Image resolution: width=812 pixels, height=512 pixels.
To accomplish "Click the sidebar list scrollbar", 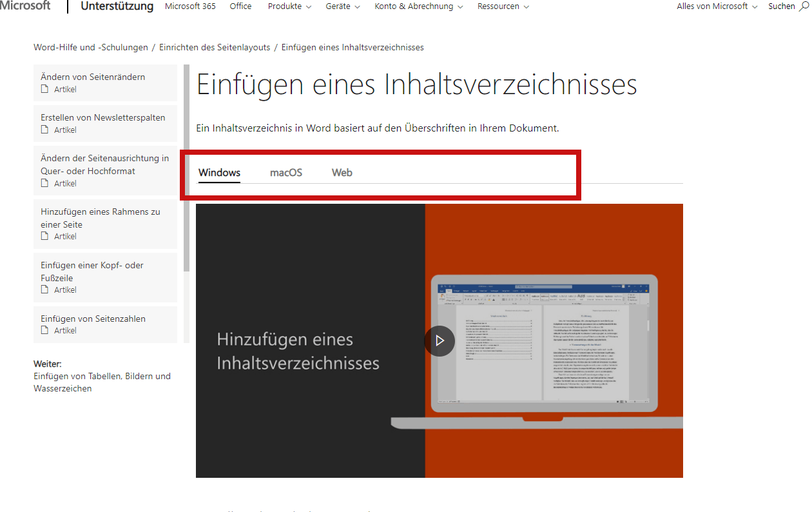I will 186,168.
